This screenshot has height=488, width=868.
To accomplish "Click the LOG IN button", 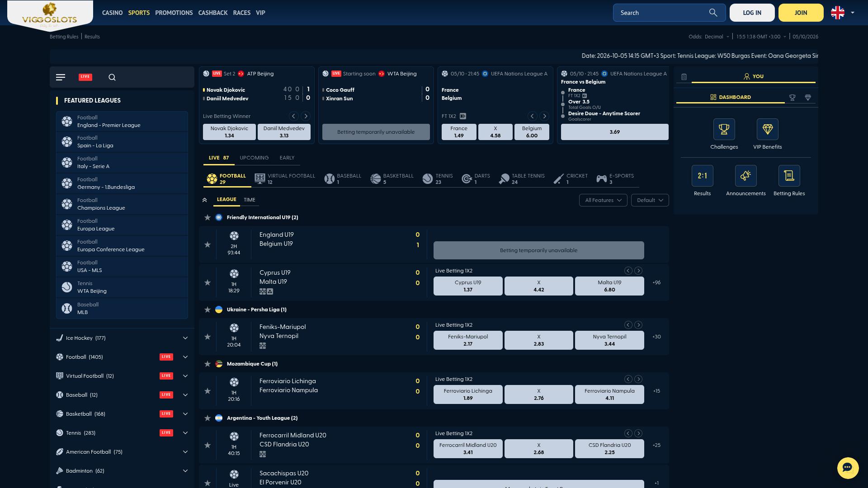I will [x=752, y=13].
